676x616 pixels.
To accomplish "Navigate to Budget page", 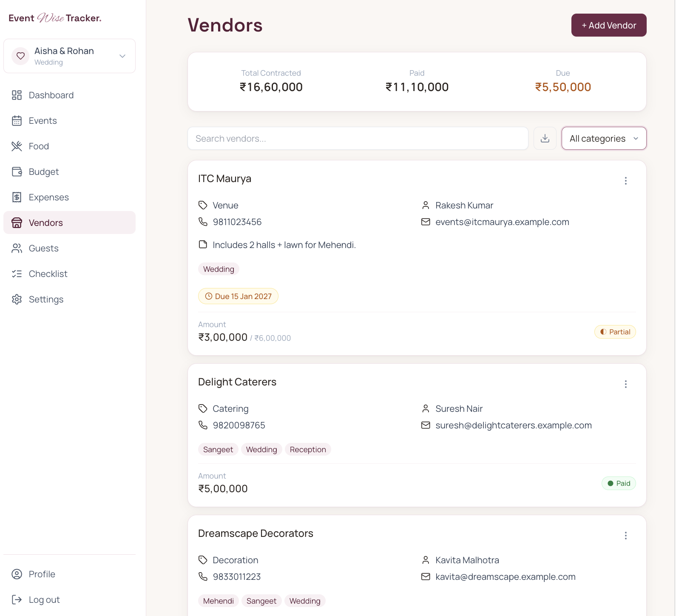I will pyautogui.click(x=70, y=172).
